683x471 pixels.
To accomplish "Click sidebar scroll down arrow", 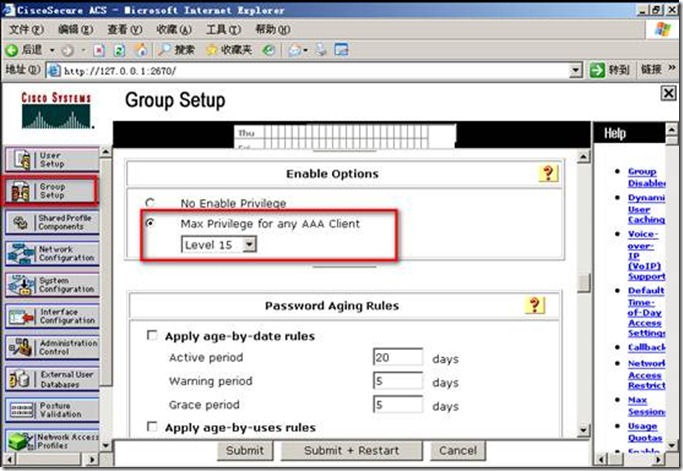I will pyautogui.click(x=106, y=446).
